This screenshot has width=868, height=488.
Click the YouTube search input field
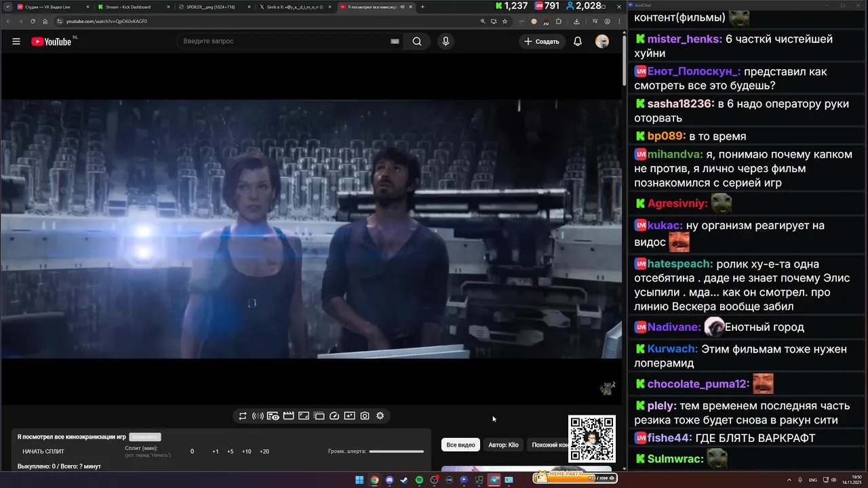(285, 41)
